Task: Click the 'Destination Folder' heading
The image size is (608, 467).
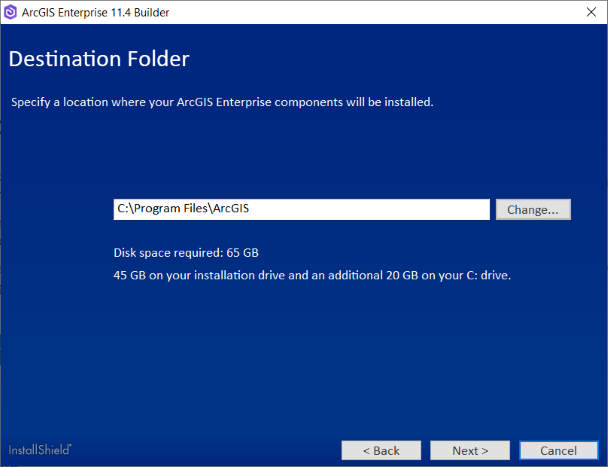Action: [99, 59]
